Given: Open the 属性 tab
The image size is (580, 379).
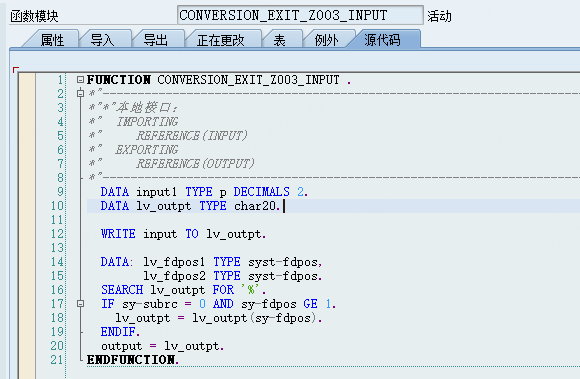Looking at the screenshot, I should point(52,40).
